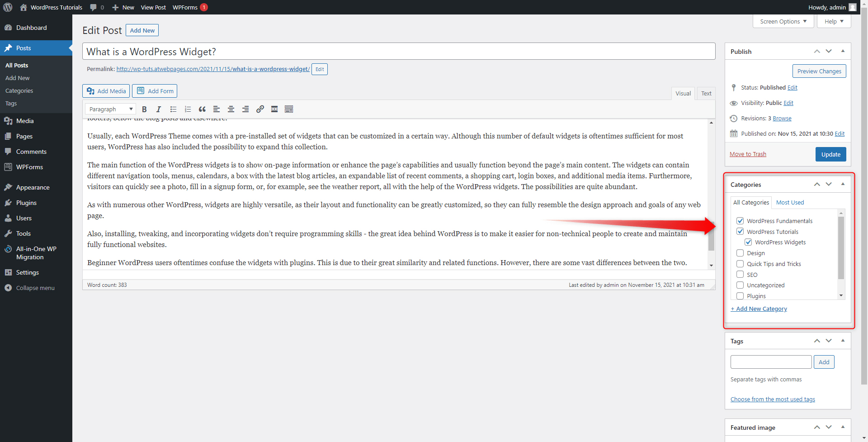Insert the Read More tag
Viewport: 868px width, 442px height.
[274, 109]
